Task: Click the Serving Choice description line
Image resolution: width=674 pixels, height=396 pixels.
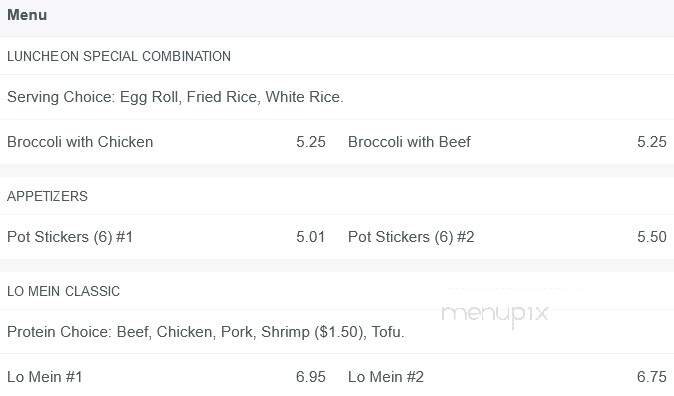Action: coord(175,97)
